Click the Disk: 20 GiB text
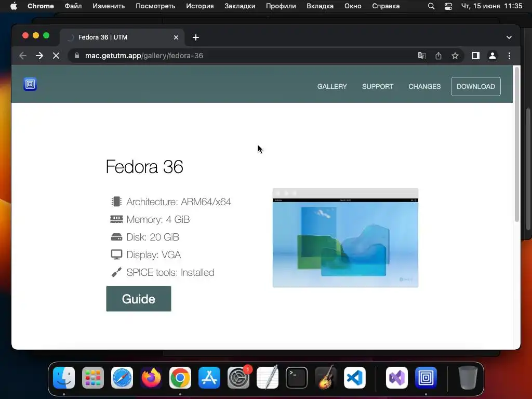This screenshot has height=399, width=532. click(153, 237)
